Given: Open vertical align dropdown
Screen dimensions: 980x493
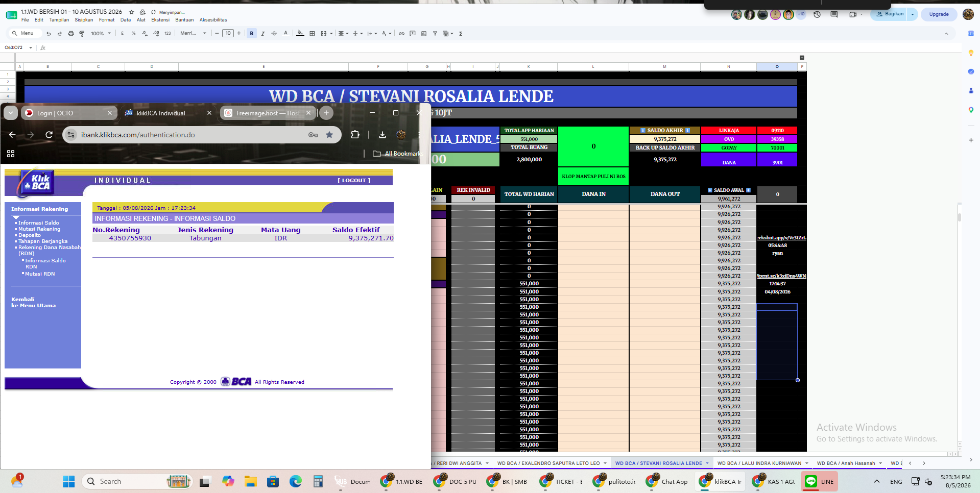Looking at the screenshot, I should click(x=357, y=34).
